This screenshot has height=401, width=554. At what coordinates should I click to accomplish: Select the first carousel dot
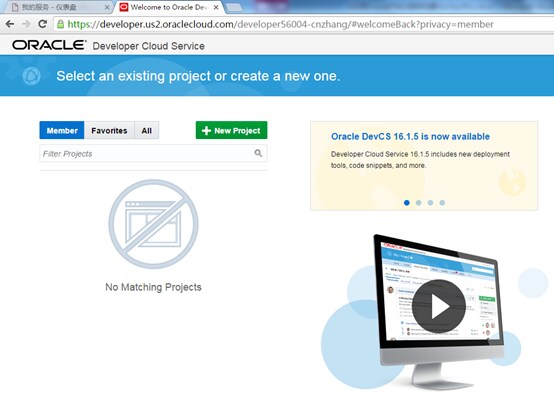(407, 202)
